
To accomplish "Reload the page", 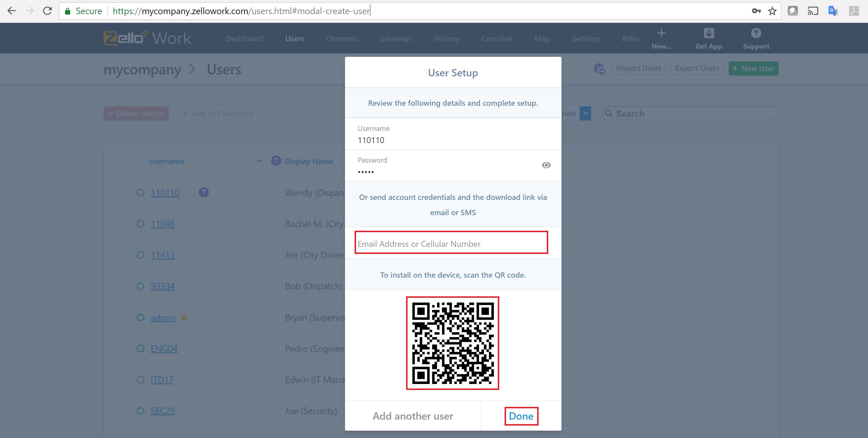I will pos(48,11).
